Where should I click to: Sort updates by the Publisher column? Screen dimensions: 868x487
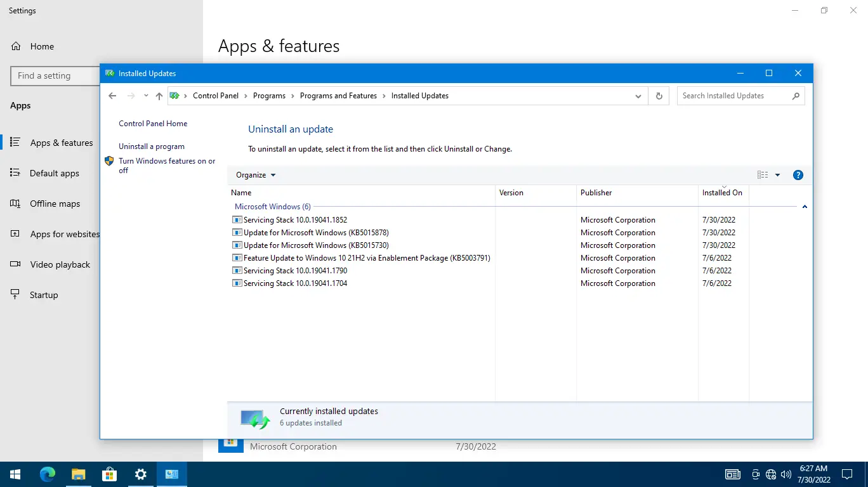pos(637,193)
